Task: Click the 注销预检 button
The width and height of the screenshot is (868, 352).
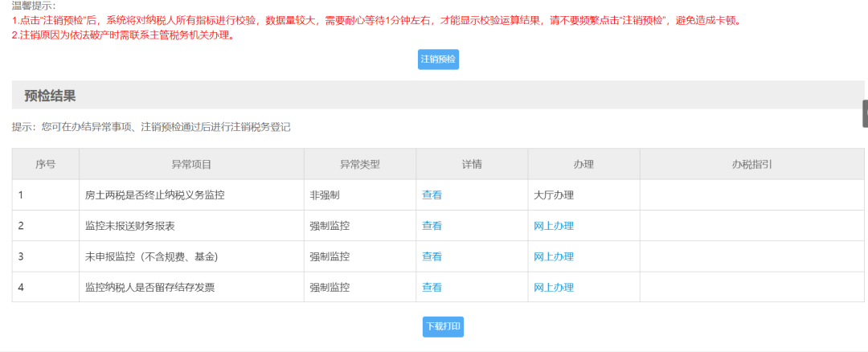Action: (438, 59)
